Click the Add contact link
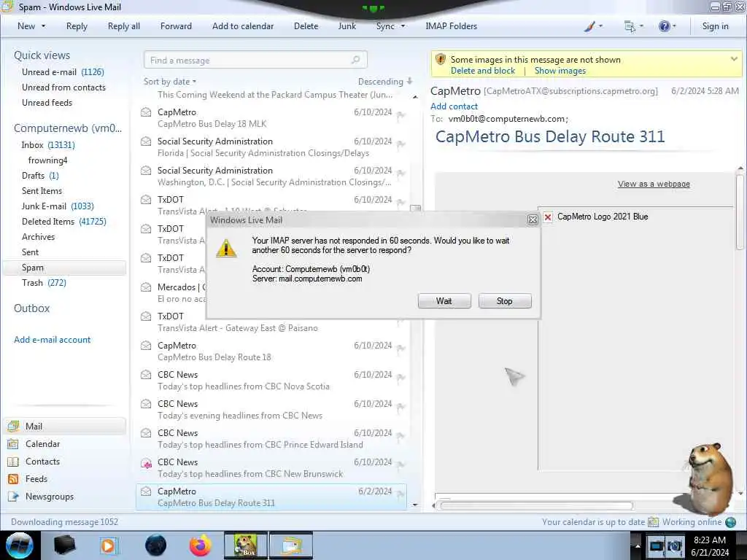Screen dimensions: 747x560 click(454, 106)
